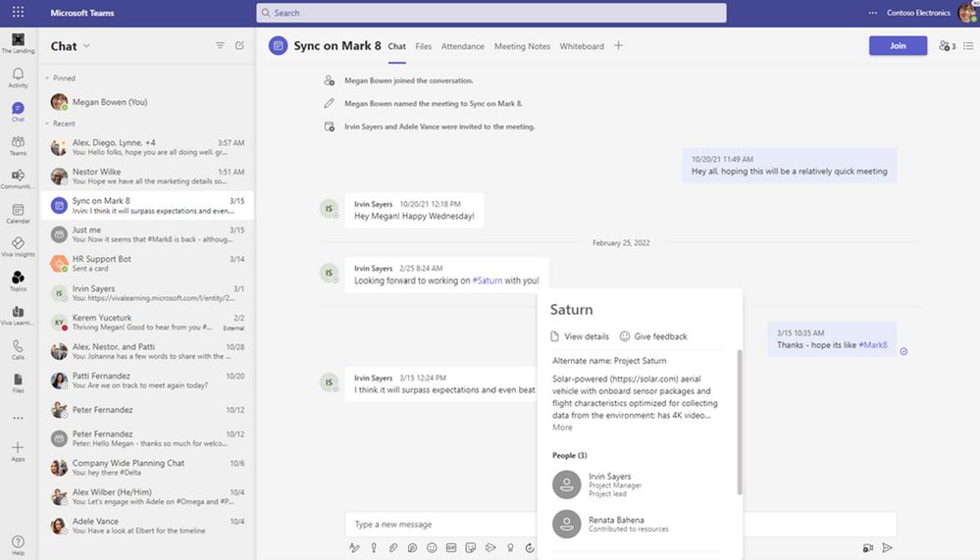Click the Saturn card scrollbar
Viewport: 980px width, 560px height.
click(740, 422)
